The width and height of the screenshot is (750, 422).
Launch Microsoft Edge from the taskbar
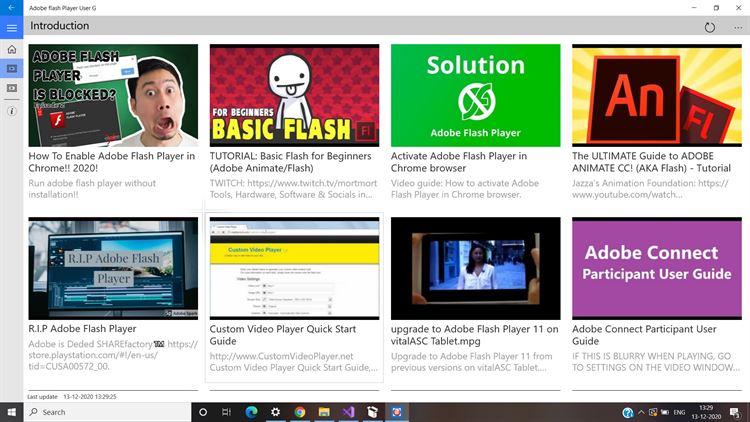coord(251,412)
